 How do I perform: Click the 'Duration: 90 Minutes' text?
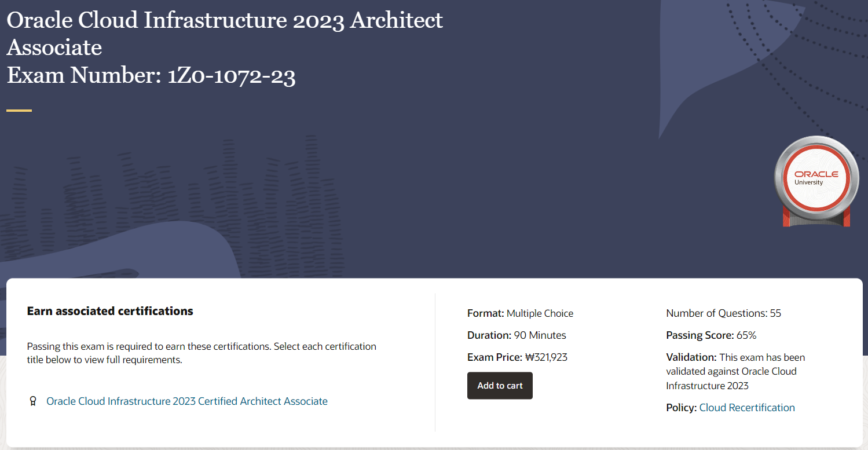(x=517, y=335)
